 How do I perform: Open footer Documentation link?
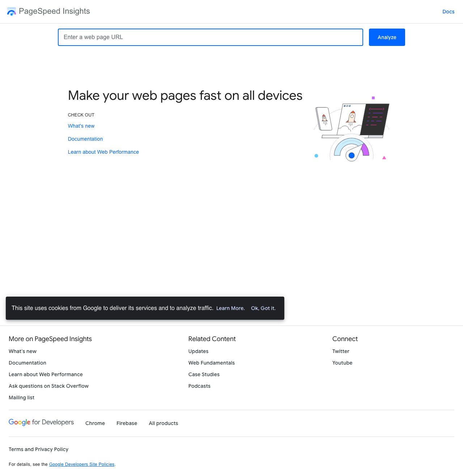coord(27,363)
